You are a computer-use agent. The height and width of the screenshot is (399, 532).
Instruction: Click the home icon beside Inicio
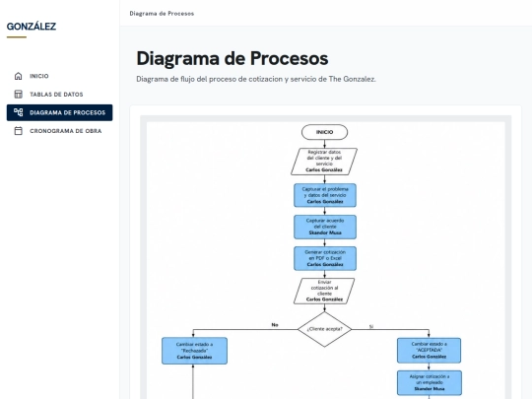pyautogui.click(x=19, y=76)
